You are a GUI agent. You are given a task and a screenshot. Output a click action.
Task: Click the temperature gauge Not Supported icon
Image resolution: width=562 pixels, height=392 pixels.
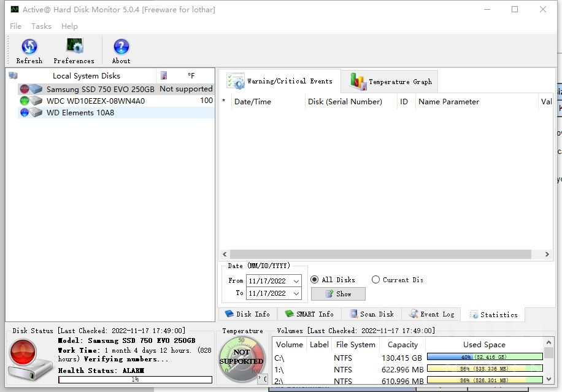[x=242, y=359]
